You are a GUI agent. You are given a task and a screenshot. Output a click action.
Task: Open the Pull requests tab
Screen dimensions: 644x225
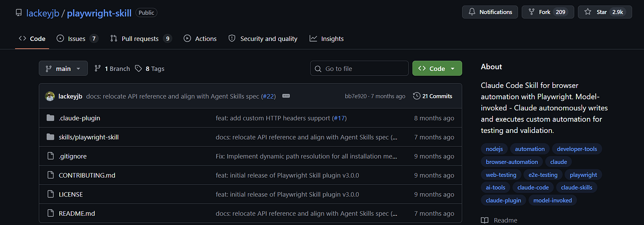[x=141, y=39]
